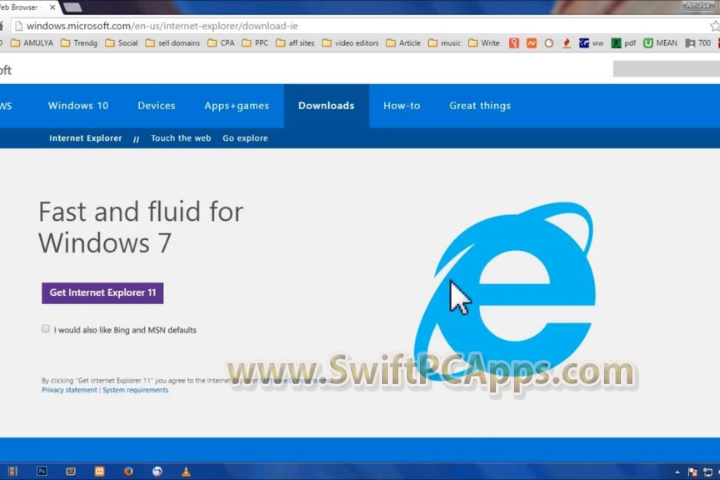Bookmark this page with the star icon
720x480 pixels.
[714, 26]
